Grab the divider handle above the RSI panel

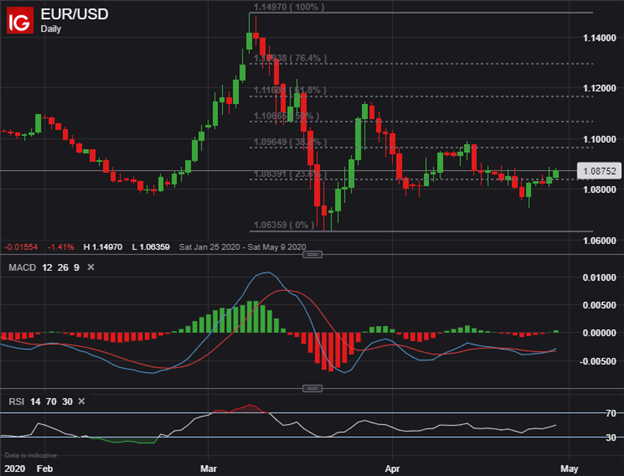pos(312,388)
